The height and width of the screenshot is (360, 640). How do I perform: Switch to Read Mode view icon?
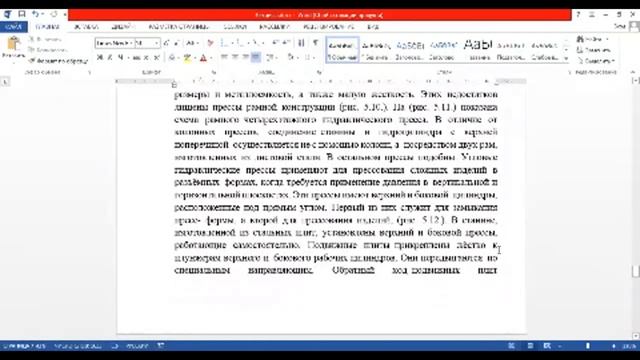click(511, 346)
